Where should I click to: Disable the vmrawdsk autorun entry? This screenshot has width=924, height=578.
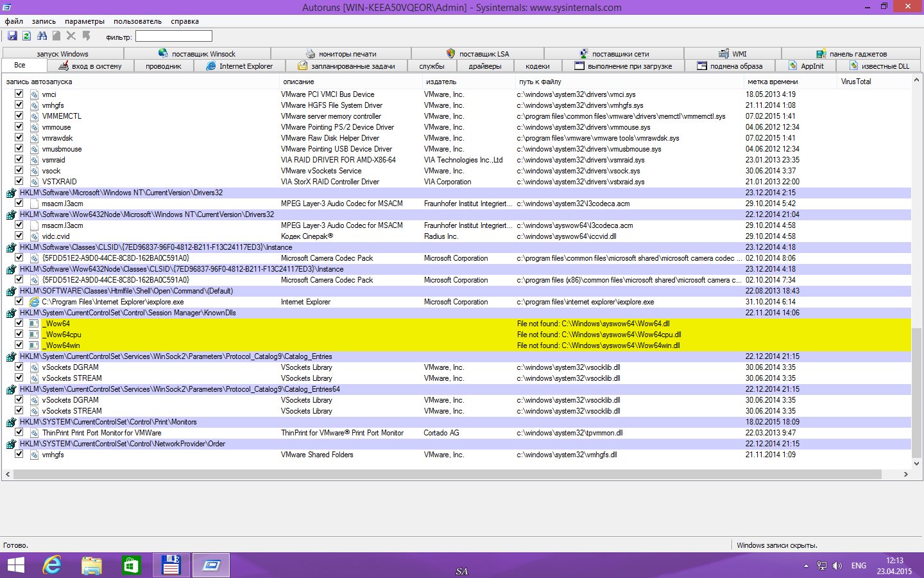point(19,137)
